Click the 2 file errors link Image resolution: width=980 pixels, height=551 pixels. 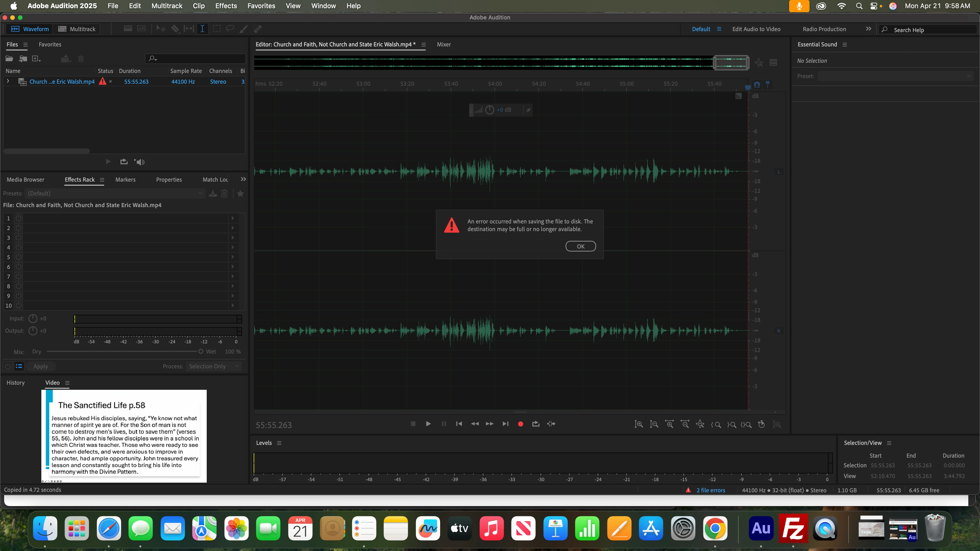coord(710,491)
